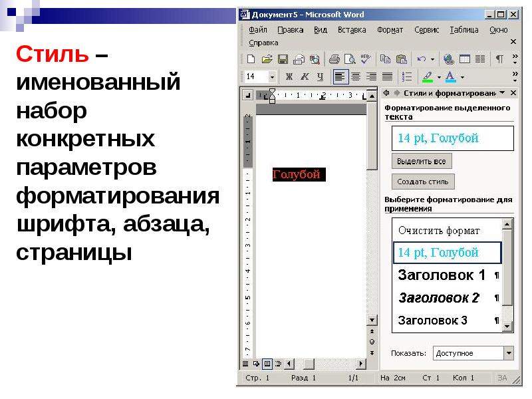Open the Вставка menu
The image size is (532, 399).
[x=352, y=30]
